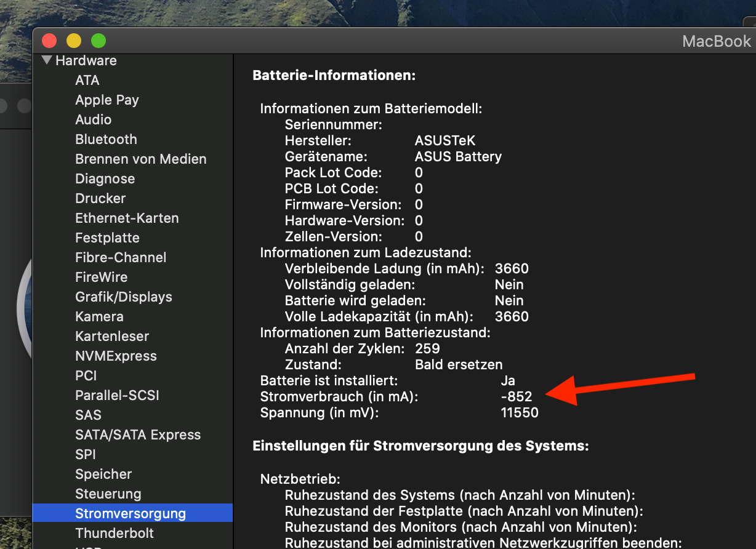Click the green fullscreen window button
Viewport: 756px width, 549px height.
click(99, 41)
